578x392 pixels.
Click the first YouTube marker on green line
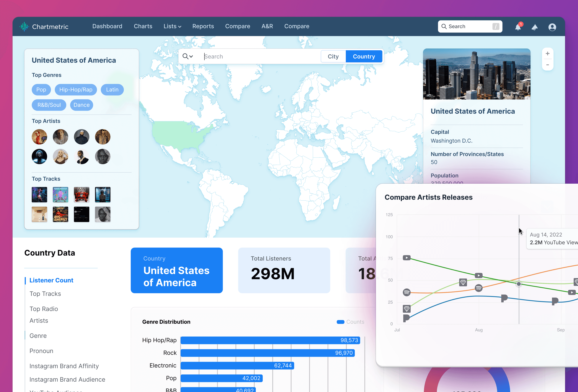(407, 258)
